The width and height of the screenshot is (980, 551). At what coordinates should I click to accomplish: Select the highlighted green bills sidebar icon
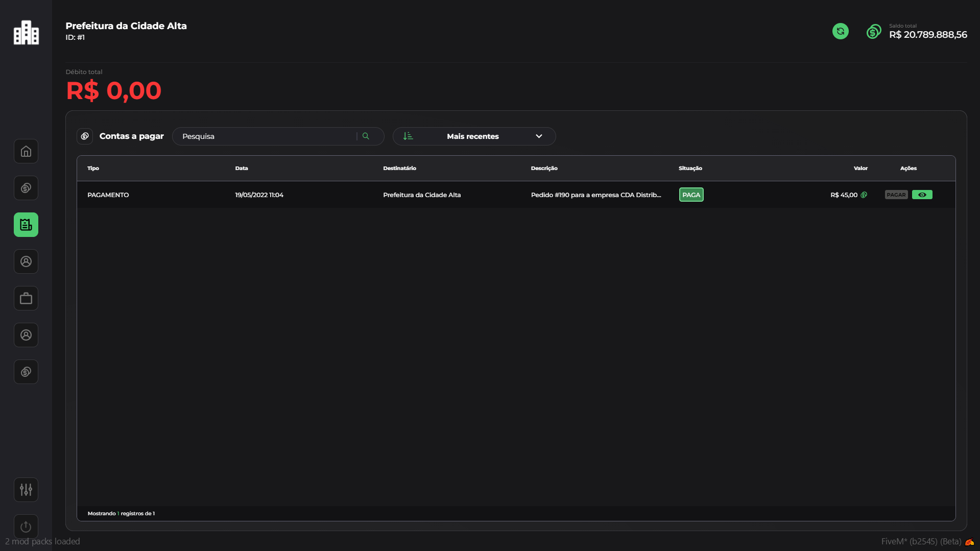(26, 225)
